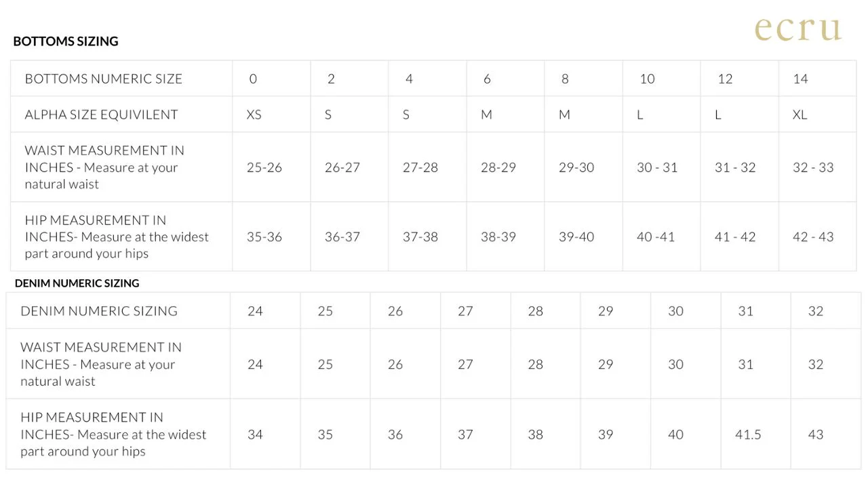Click the 25-26 waist measurement cell
The image size is (868, 488).
click(264, 167)
